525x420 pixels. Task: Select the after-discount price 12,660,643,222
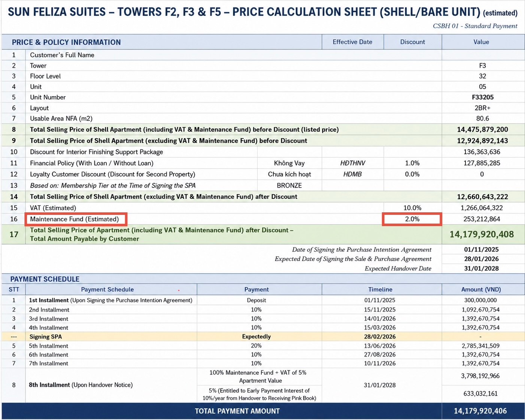482,197
